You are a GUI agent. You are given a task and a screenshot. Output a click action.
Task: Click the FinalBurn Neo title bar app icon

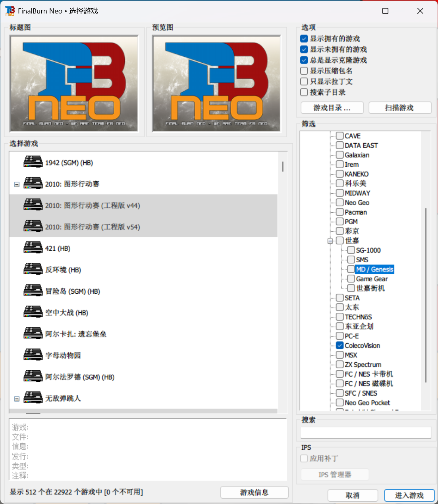(x=10, y=11)
